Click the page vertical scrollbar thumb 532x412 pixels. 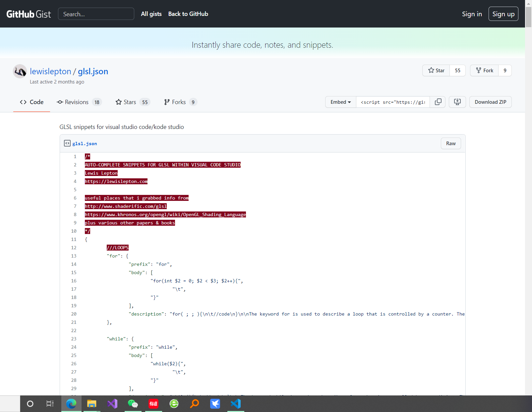point(529,17)
